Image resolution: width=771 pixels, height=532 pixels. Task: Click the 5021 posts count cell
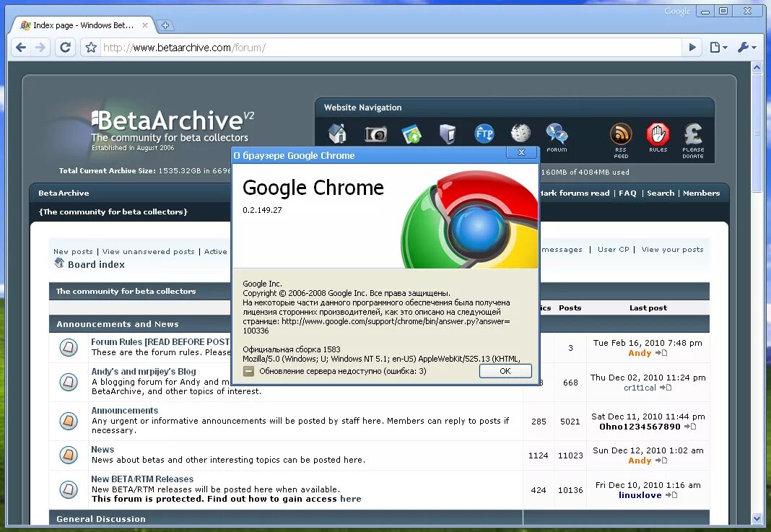(x=570, y=422)
